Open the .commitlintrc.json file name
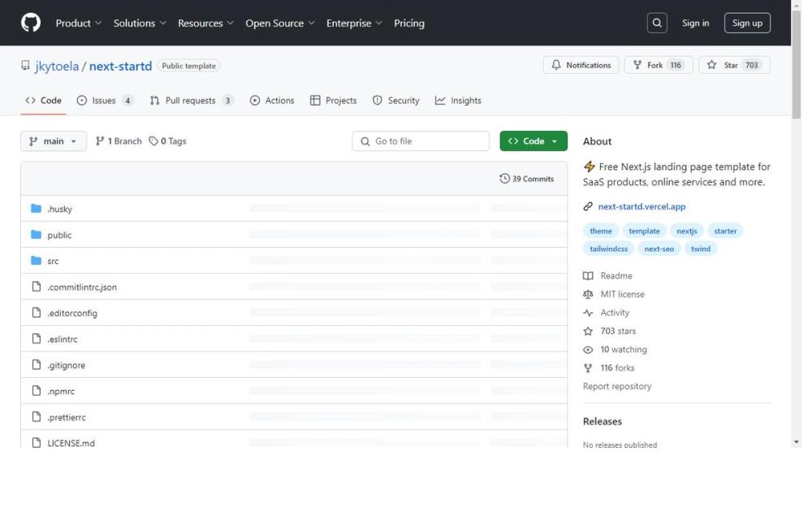Image resolution: width=812 pixels, height=508 pixels. [82, 287]
